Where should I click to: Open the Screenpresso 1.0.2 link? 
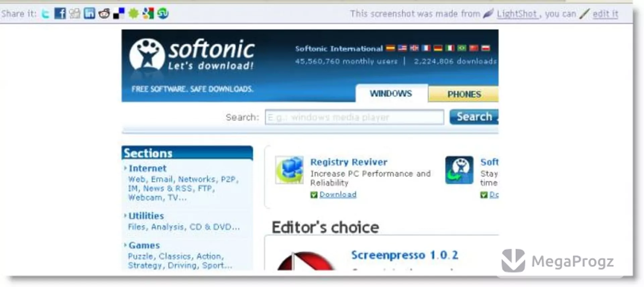pos(405,255)
